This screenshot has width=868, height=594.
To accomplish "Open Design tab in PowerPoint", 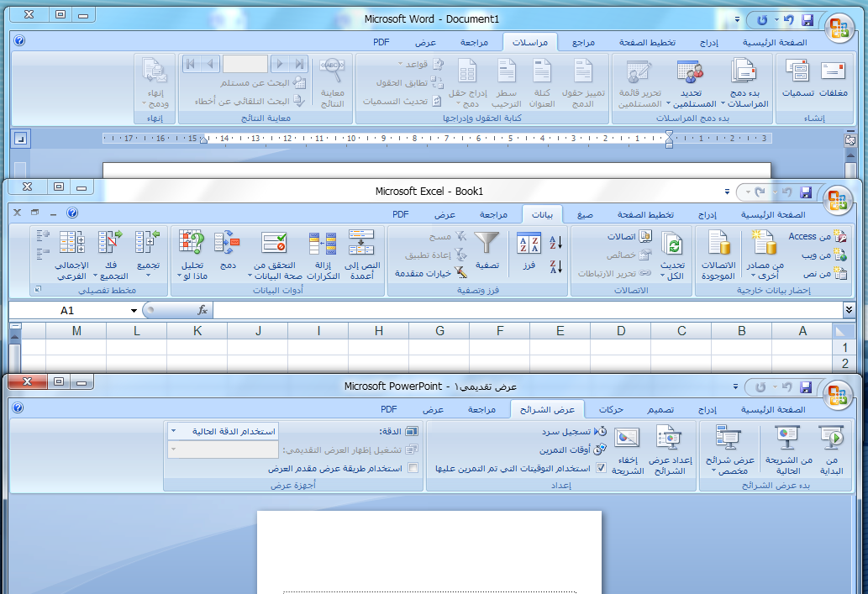I will tap(660, 410).
